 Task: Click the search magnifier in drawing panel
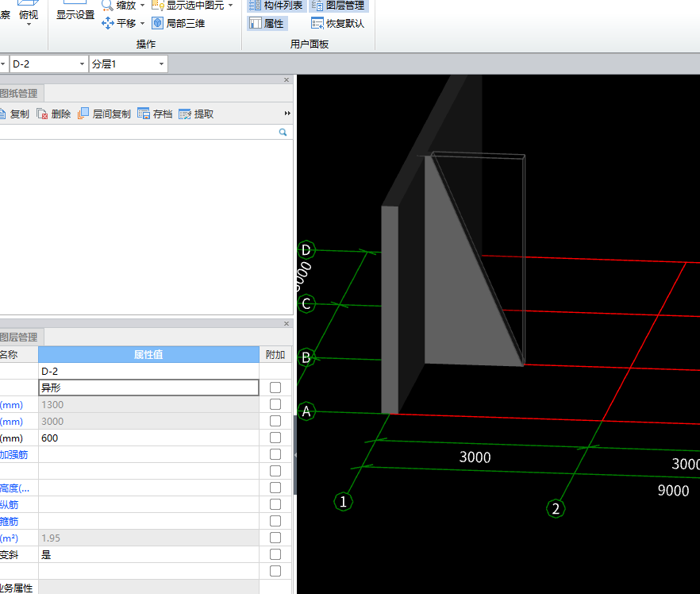point(283,133)
